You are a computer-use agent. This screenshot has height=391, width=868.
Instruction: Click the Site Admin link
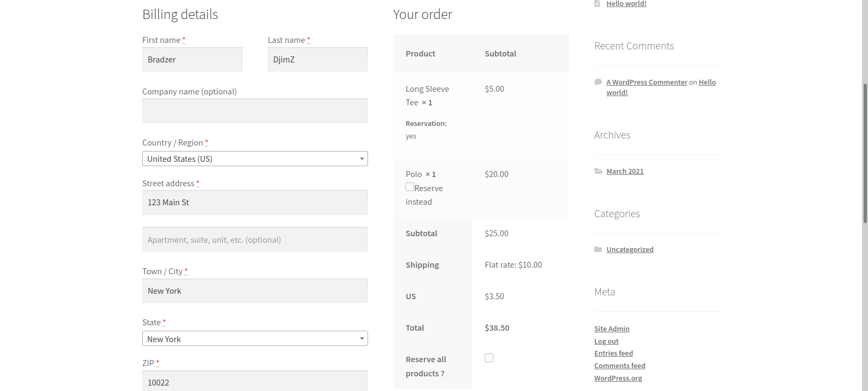612,329
